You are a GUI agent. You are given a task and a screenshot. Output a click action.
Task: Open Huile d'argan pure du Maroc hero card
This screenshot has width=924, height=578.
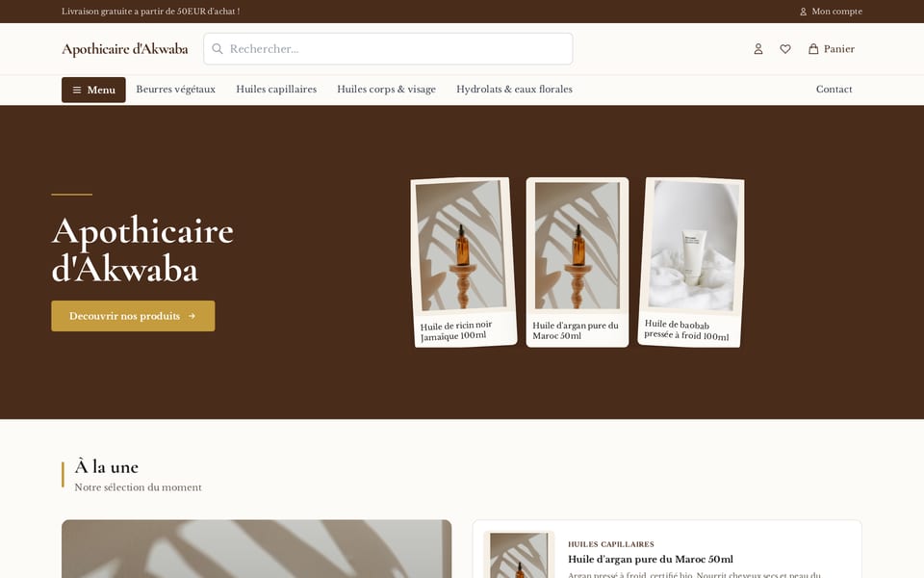click(577, 262)
